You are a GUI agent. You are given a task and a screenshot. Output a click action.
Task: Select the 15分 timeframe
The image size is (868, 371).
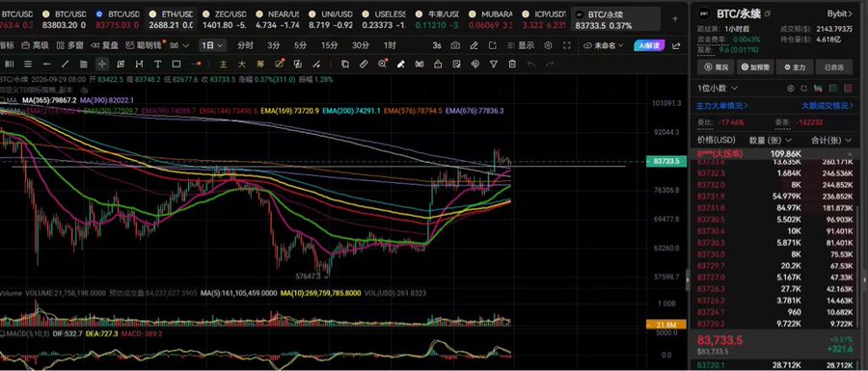pos(330,45)
